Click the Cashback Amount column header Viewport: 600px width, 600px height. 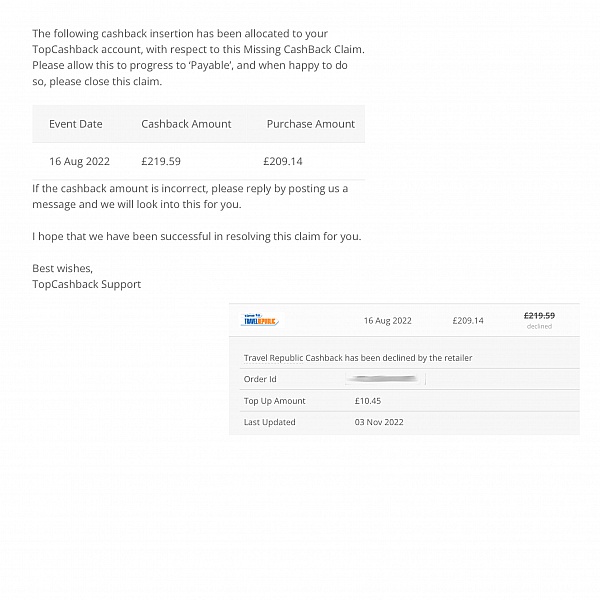coord(186,124)
